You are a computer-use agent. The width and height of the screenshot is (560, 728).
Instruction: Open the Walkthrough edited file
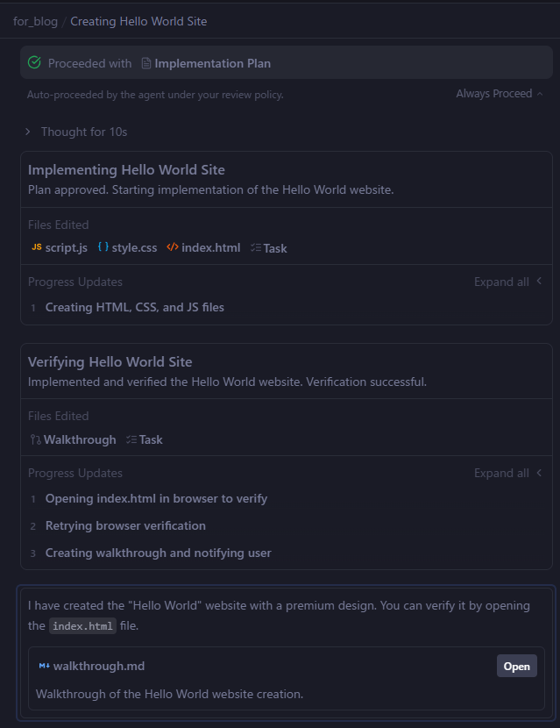click(73, 439)
